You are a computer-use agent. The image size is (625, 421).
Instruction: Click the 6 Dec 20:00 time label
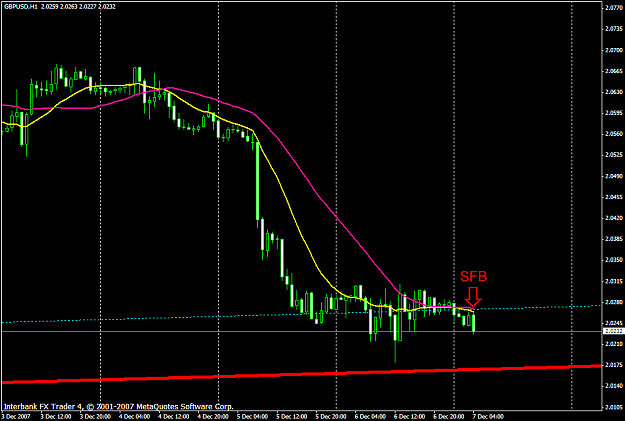click(449, 417)
